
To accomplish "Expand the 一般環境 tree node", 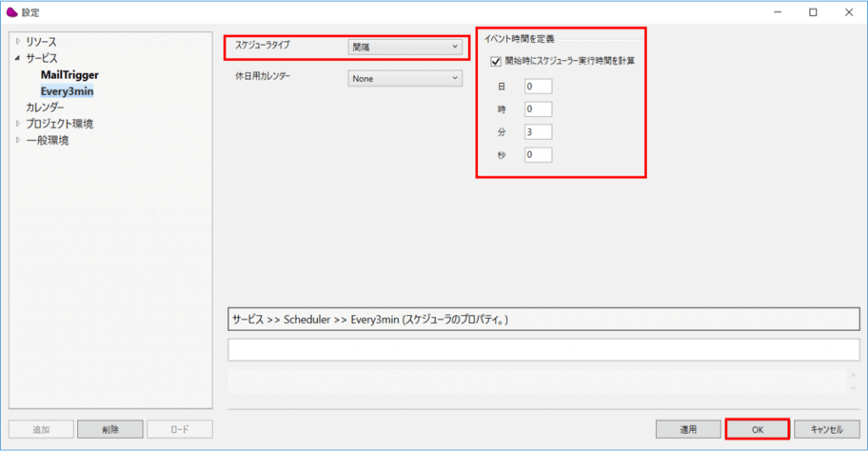I will point(17,141).
